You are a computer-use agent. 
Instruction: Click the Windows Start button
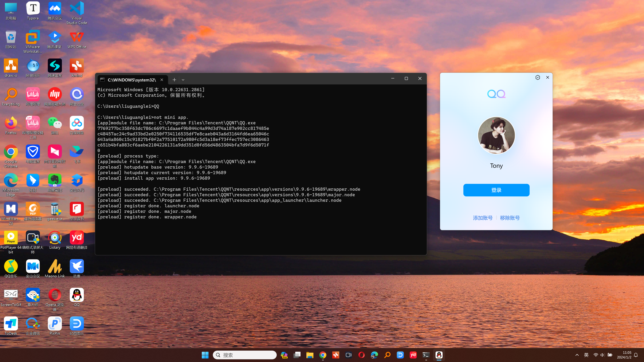pyautogui.click(x=205, y=355)
